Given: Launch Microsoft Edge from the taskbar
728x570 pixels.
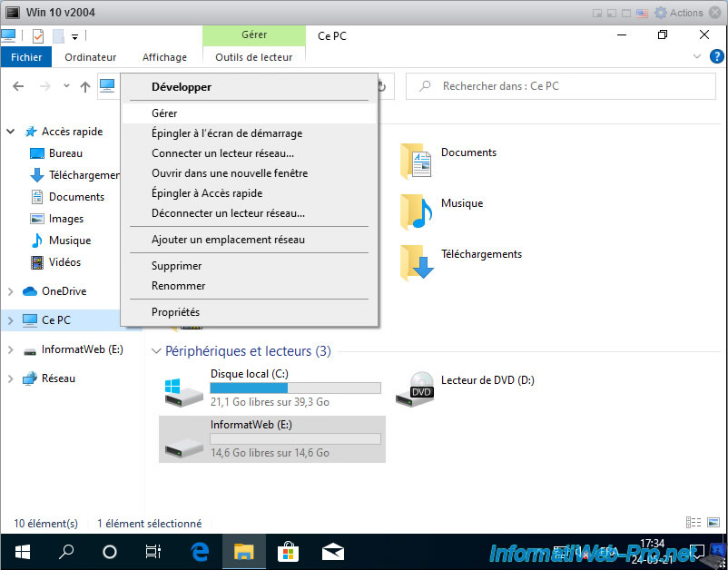Looking at the screenshot, I should click(201, 551).
